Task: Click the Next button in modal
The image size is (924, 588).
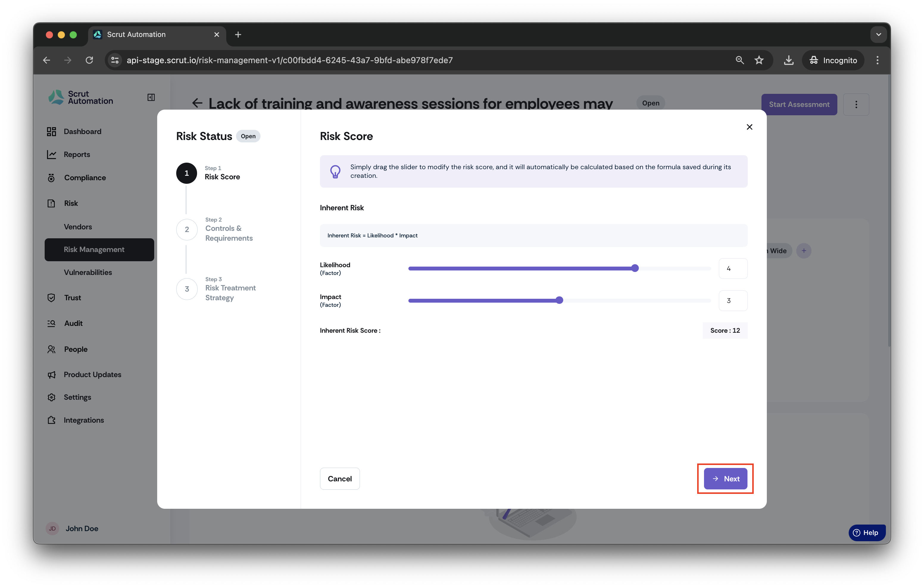Action: pos(725,479)
